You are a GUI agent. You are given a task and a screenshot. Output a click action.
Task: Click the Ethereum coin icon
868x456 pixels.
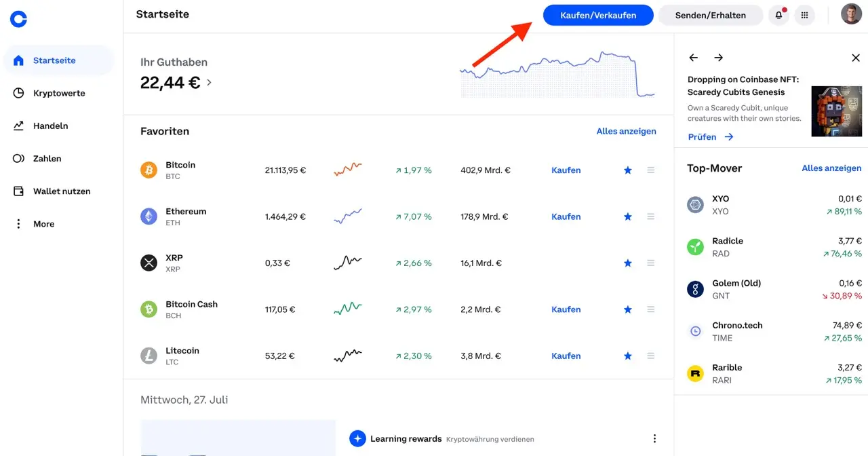[x=149, y=216]
